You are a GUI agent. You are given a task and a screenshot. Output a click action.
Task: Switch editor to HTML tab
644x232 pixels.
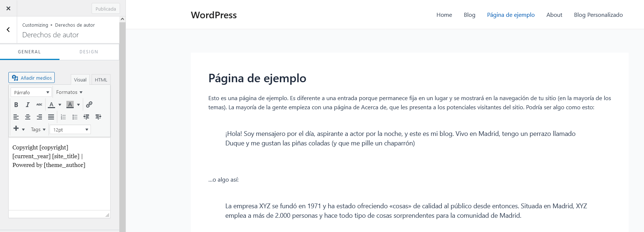click(101, 80)
